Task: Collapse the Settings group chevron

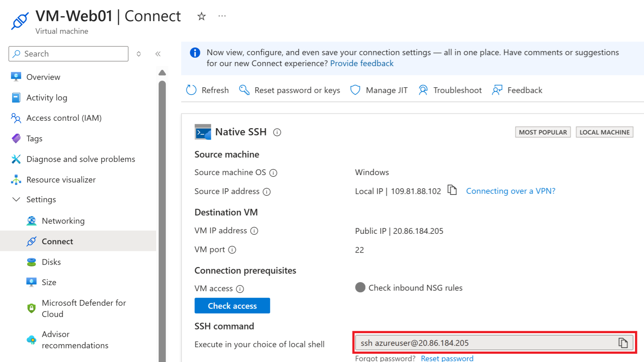Action: 16,199
